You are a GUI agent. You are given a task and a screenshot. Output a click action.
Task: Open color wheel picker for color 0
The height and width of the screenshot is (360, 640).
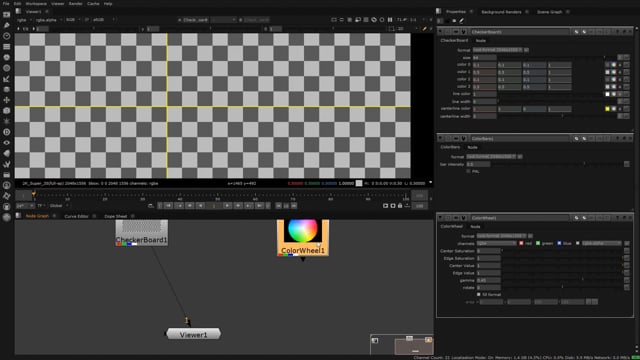click(x=613, y=65)
